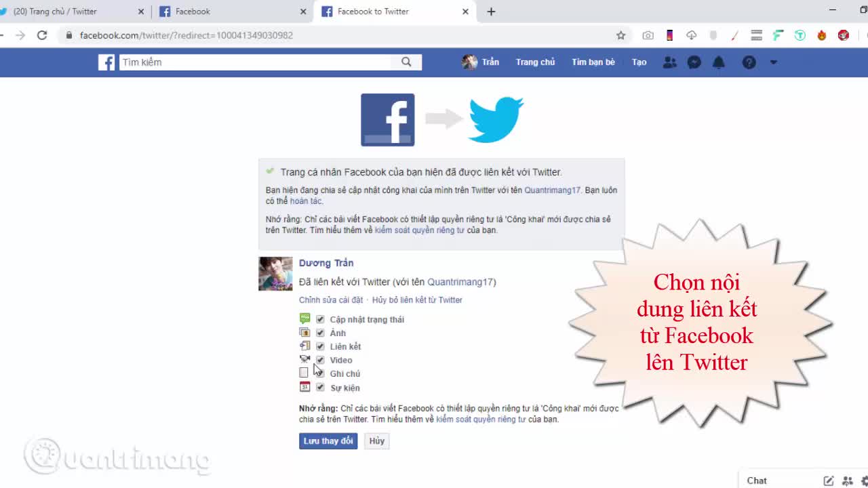Click the camera extension icon

[648, 35]
